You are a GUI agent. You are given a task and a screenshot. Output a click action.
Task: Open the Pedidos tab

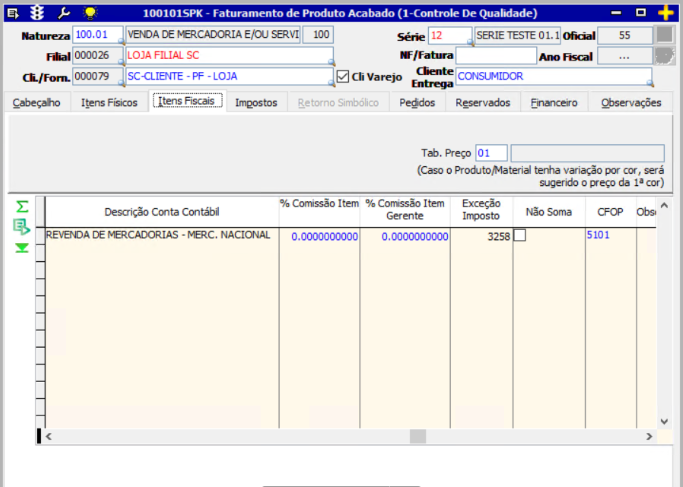[417, 103]
